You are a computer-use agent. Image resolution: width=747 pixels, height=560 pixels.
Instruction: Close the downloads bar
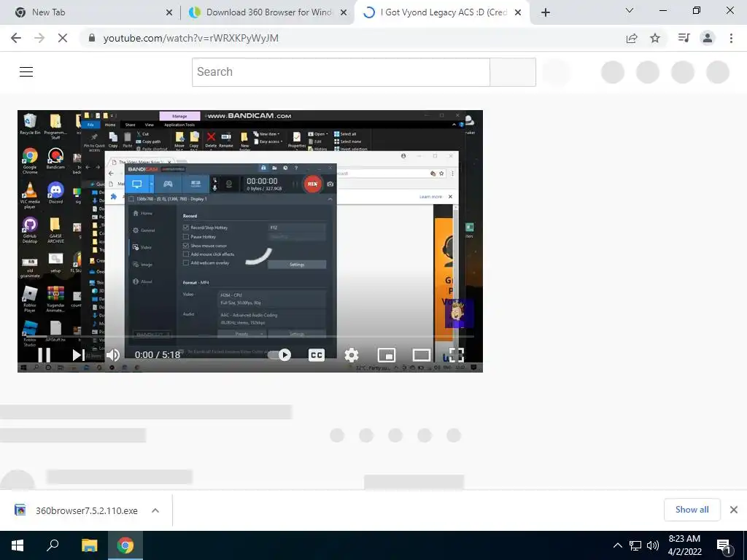734,510
